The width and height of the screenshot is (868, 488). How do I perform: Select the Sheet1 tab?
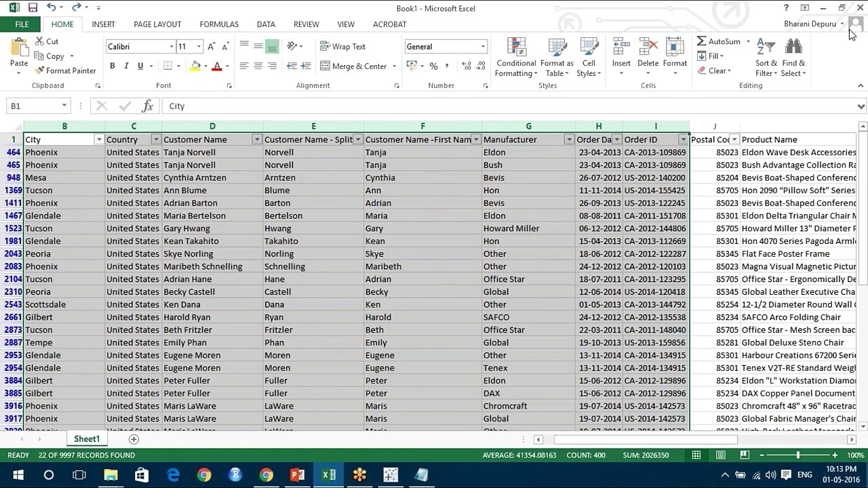pyautogui.click(x=87, y=439)
